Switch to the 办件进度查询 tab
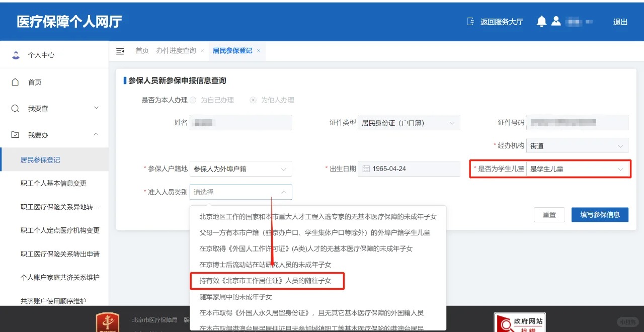Image resolution: width=644 pixels, height=332 pixels. pos(176,51)
